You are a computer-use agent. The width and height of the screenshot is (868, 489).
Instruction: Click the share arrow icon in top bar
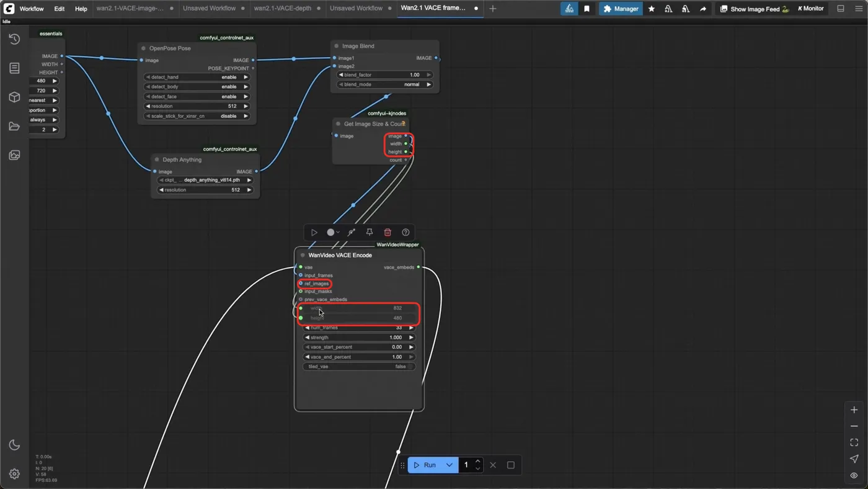tap(702, 9)
